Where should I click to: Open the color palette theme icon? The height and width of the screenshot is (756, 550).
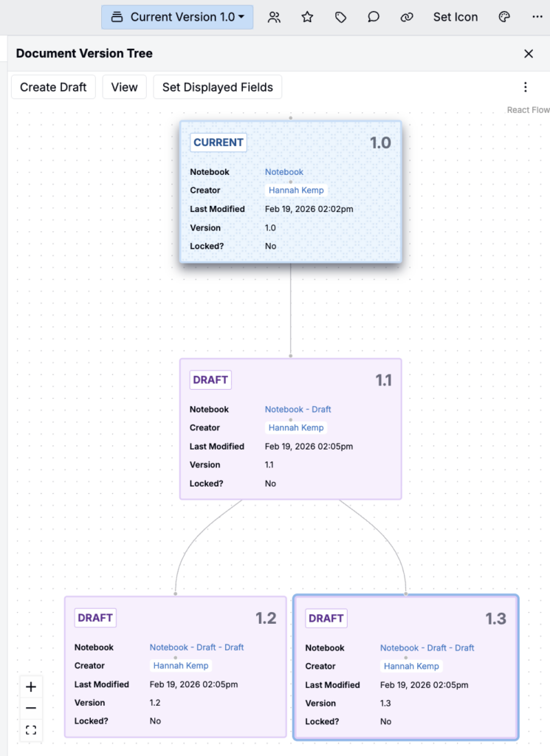pos(505,17)
